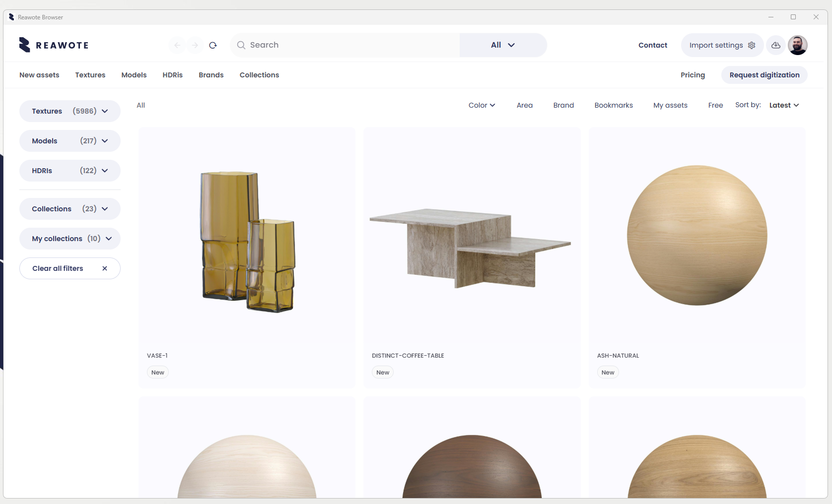Viewport: 832px width, 504px height.
Task: Toggle the Bookmarks filter
Action: 614,105
